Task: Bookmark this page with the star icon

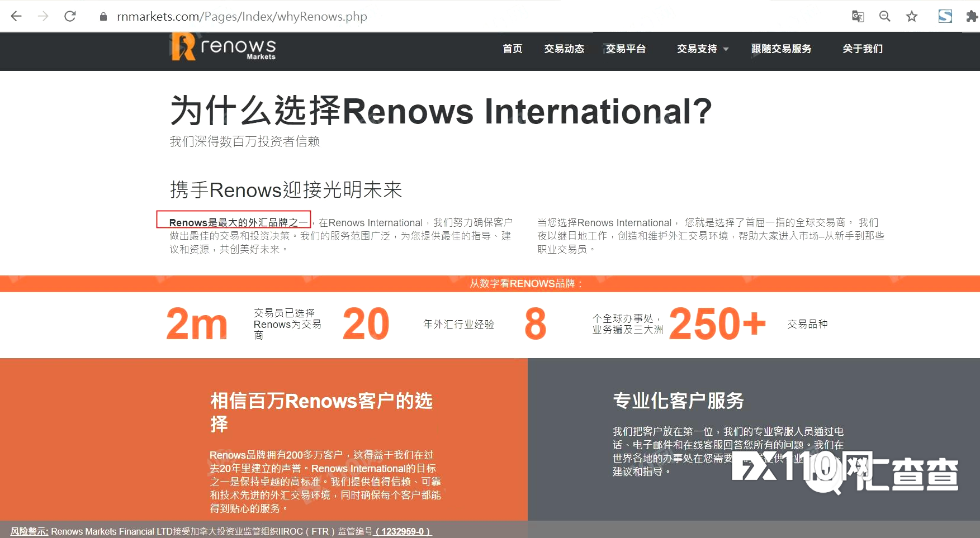Action: coord(912,16)
